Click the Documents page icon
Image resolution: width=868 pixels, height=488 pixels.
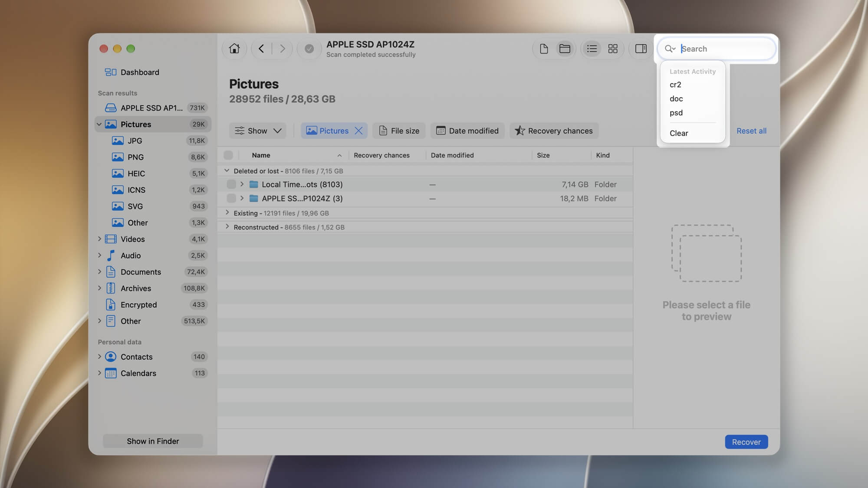(x=111, y=272)
